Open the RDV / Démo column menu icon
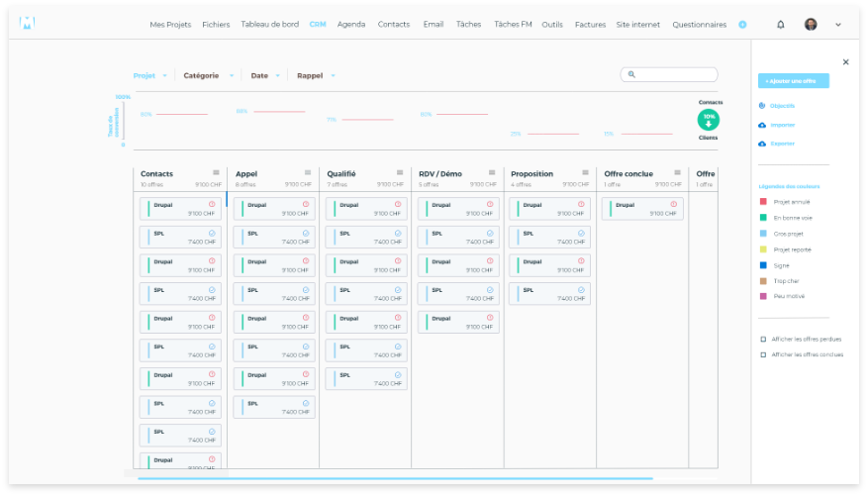This screenshot has width=868, height=496. [492, 172]
